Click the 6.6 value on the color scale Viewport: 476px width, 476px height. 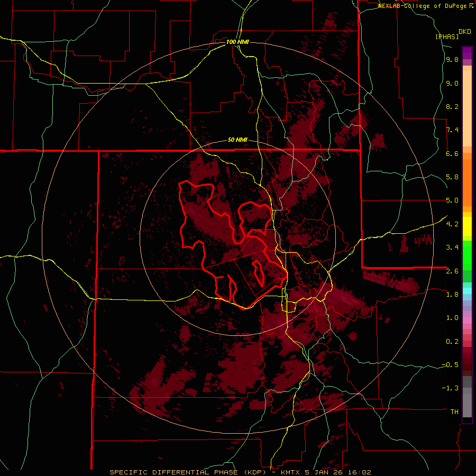(452, 153)
